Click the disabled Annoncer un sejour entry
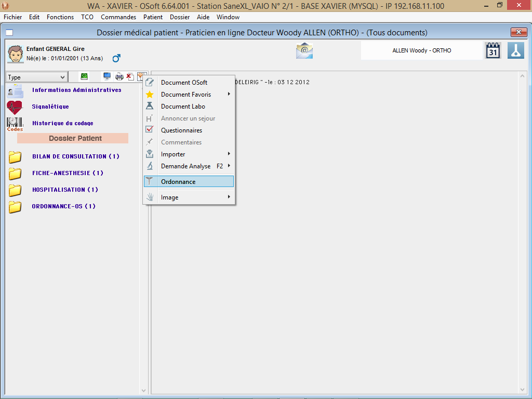The height and width of the screenshot is (399, 532). (x=189, y=118)
